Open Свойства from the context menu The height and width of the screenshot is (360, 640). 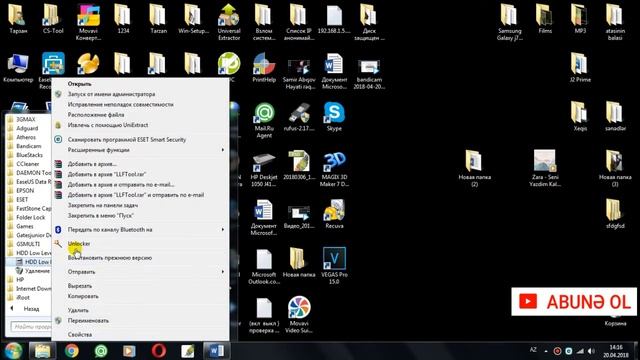pos(140,335)
